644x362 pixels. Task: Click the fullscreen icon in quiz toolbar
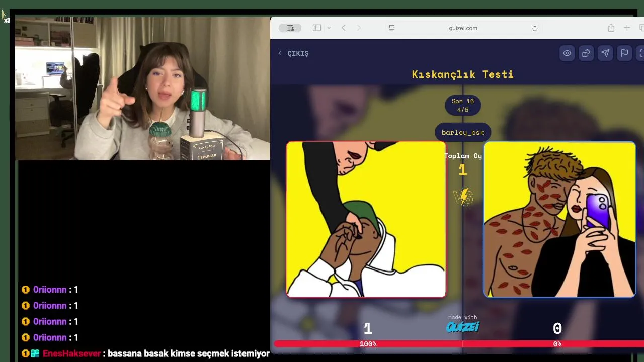(640, 53)
